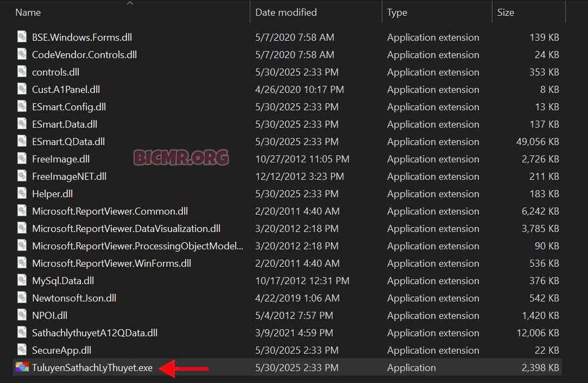The height and width of the screenshot is (383, 588).
Task: Select the FreeImageNET.dll file name
Action: [69, 177]
